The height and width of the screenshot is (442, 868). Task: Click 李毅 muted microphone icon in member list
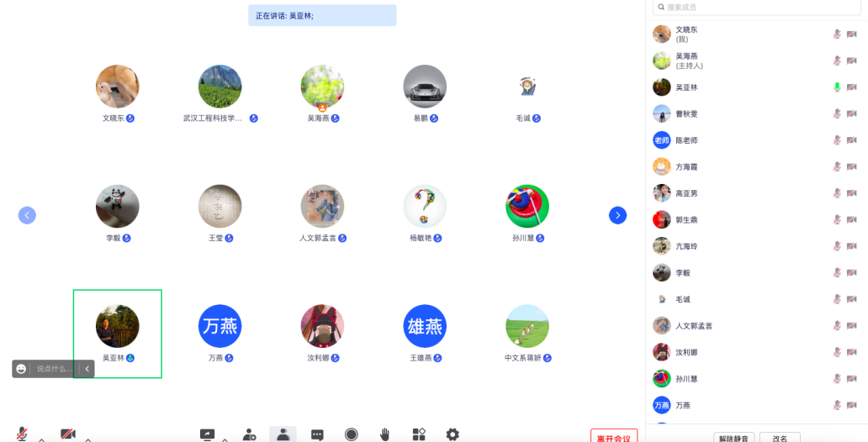(837, 273)
